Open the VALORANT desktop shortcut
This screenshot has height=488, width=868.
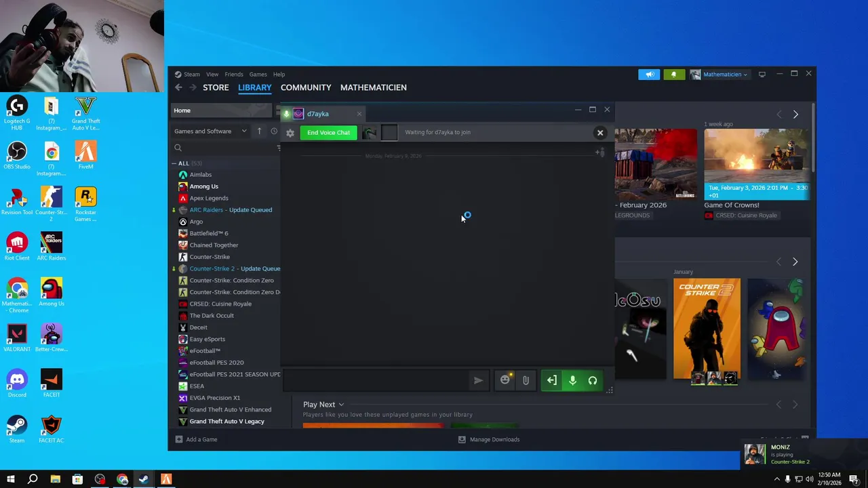tap(17, 338)
